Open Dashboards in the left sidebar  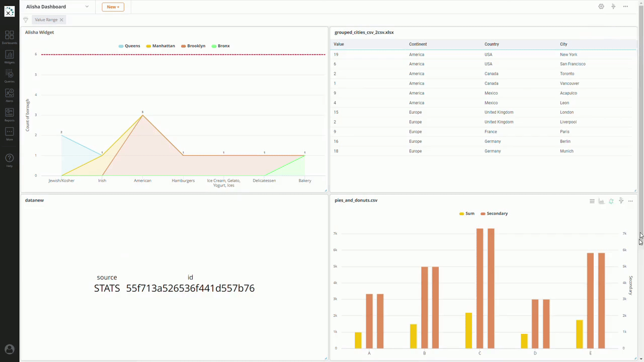[x=9, y=37]
